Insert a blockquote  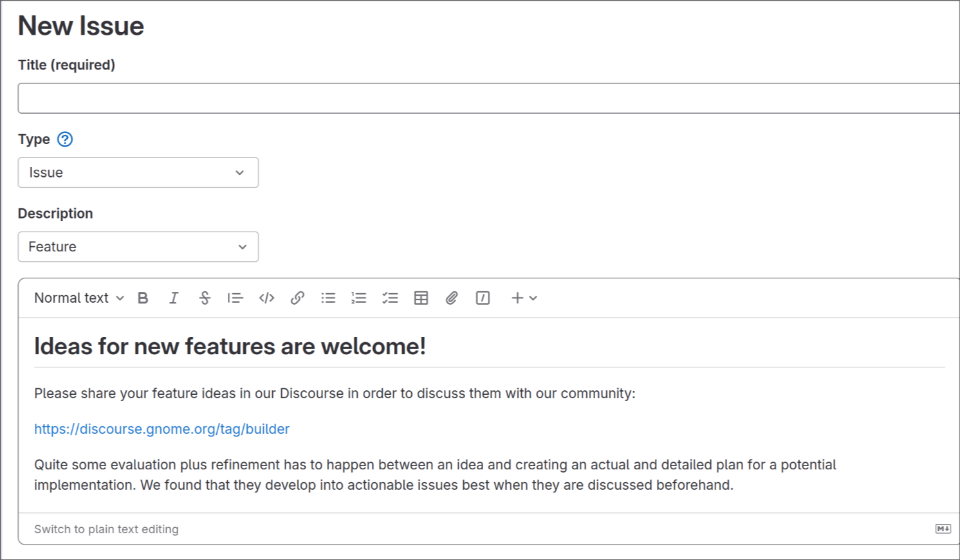pos(235,298)
